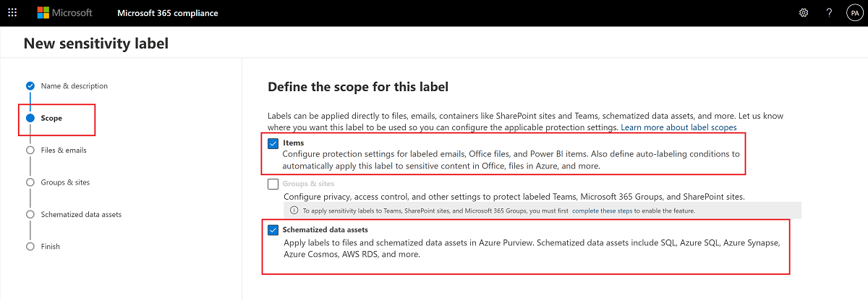
Task: Go to the Scope step
Action: (x=51, y=118)
